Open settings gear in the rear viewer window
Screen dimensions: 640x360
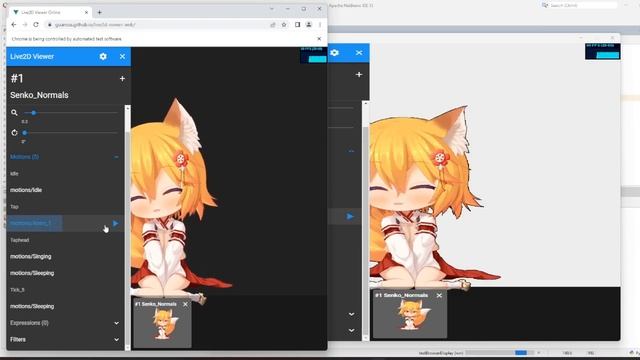pos(335,53)
